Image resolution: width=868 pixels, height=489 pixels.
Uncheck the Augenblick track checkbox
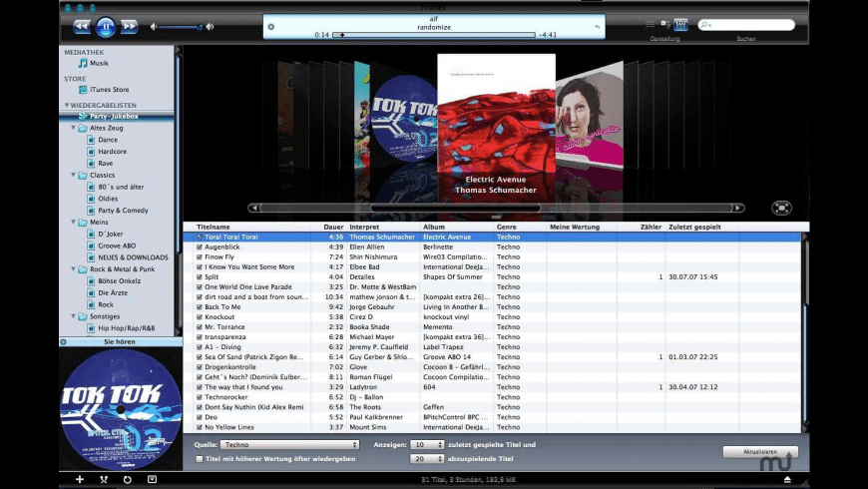pyautogui.click(x=200, y=246)
